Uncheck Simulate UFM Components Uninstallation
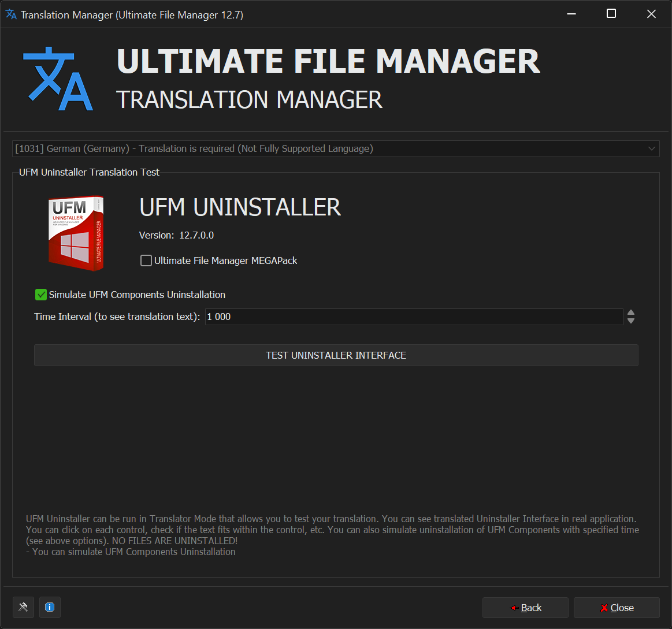672x629 pixels. (41, 295)
